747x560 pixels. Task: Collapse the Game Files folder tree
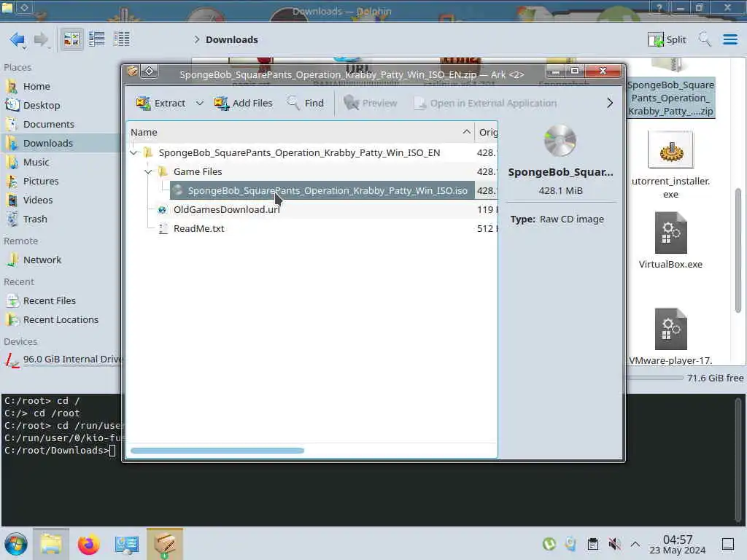click(x=149, y=172)
